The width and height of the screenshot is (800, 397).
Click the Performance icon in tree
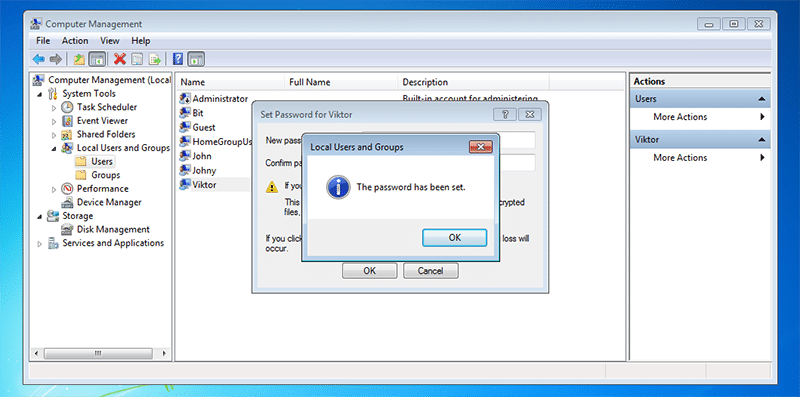point(67,189)
